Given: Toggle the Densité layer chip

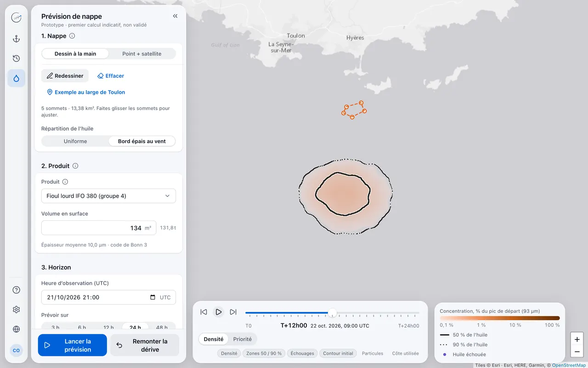Looking at the screenshot, I should point(229,353).
